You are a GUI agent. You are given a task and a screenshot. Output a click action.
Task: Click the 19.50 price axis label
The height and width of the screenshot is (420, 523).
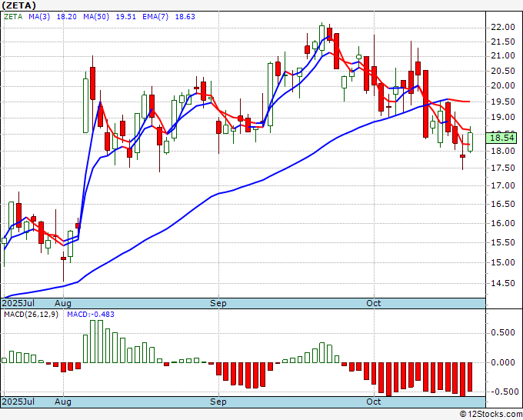503,102
